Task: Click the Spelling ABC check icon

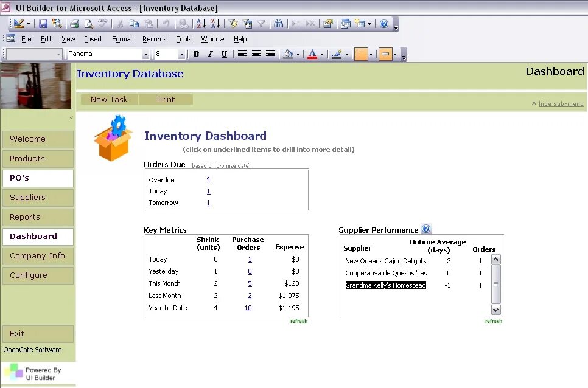Action: click(102, 24)
